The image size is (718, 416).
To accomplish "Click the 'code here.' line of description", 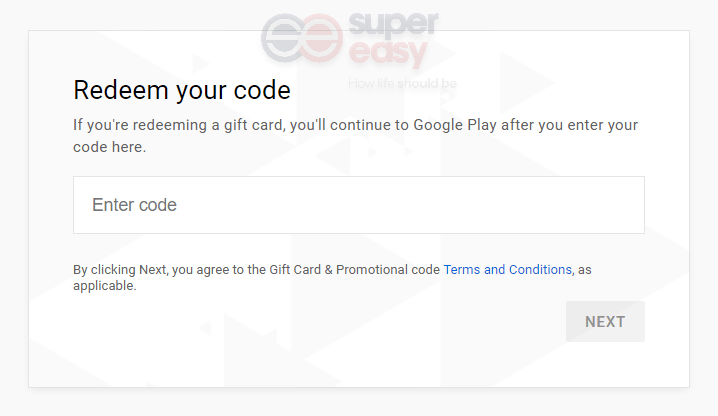I will pos(109,147).
